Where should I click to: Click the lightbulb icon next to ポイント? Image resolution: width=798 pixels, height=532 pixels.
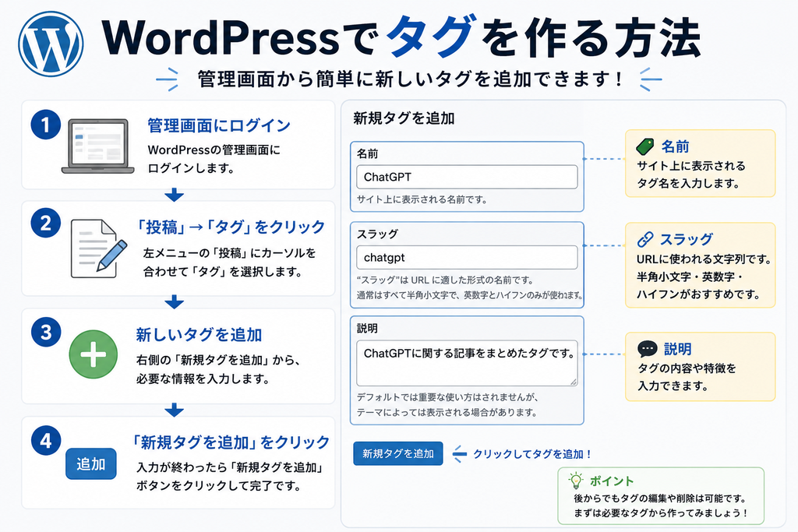[x=576, y=481]
